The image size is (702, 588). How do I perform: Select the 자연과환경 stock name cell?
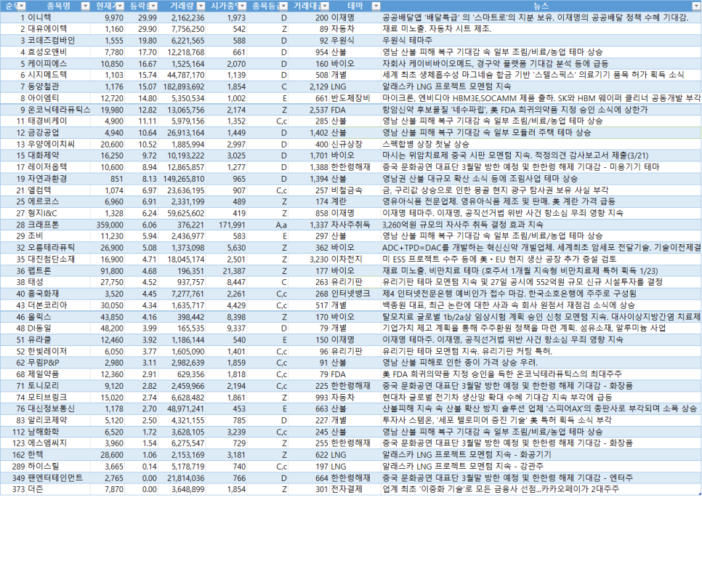[58, 179]
